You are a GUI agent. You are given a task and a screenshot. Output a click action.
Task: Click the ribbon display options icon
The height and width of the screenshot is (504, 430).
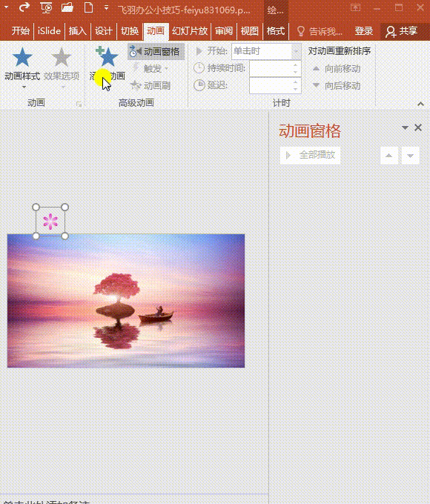[355, 7]
